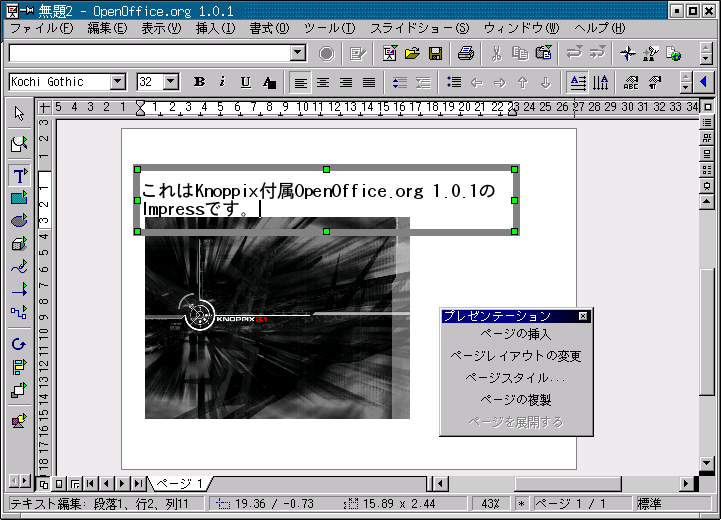
Task: Click the horizontal scrollbar right arrow
Action: click(x=686, y=483)
